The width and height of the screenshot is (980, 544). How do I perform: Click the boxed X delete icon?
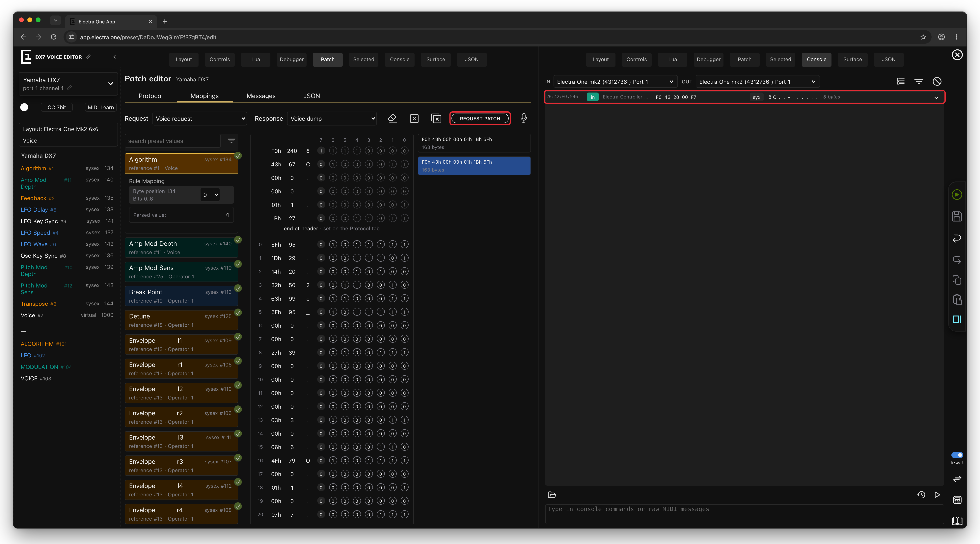coord(414,119)
